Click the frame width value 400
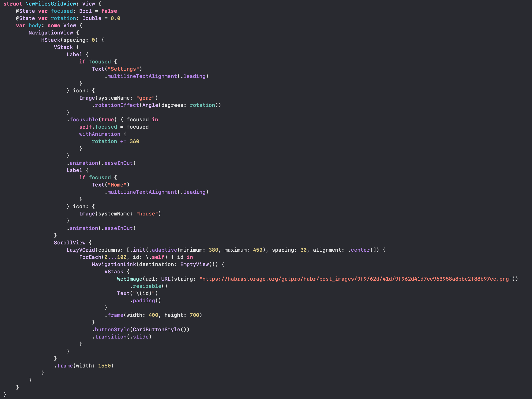Viewport: 532px width, 399px height. pos(153,315)
